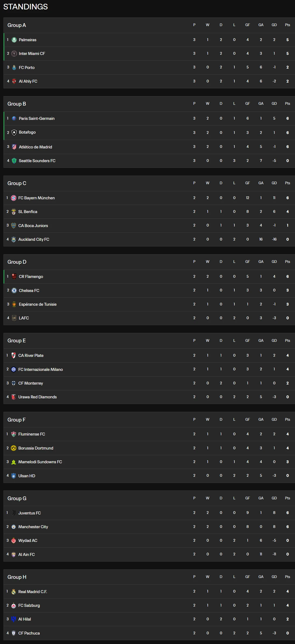Click the Juventus FC logo icon
Screen dimensions: 295x644
(13, 513)
